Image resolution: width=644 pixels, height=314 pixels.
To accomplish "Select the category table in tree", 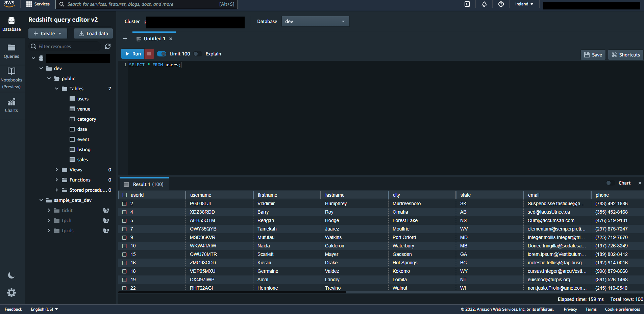I will (86, 119).
